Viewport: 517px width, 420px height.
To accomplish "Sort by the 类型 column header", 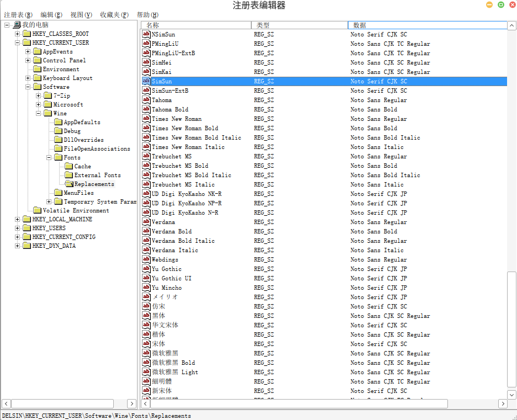I will click(x=299, y=25).
